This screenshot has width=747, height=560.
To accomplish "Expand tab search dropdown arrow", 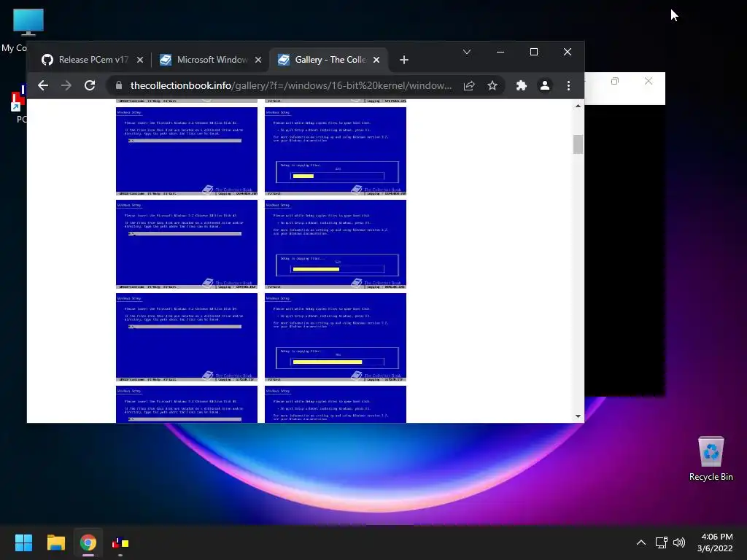I will pyautogui.click(x=467, y=52).
